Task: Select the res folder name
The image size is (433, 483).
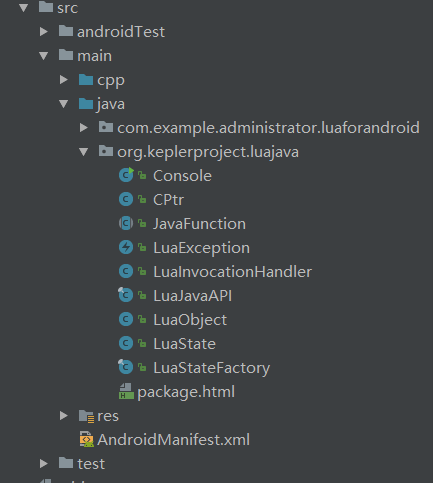Action: click(108, 417)
